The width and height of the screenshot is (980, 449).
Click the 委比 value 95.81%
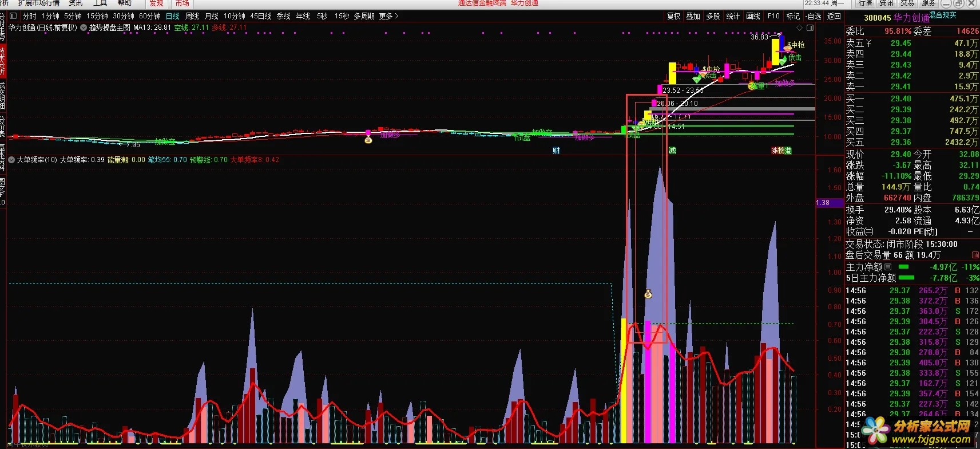[x=898, y=31]
